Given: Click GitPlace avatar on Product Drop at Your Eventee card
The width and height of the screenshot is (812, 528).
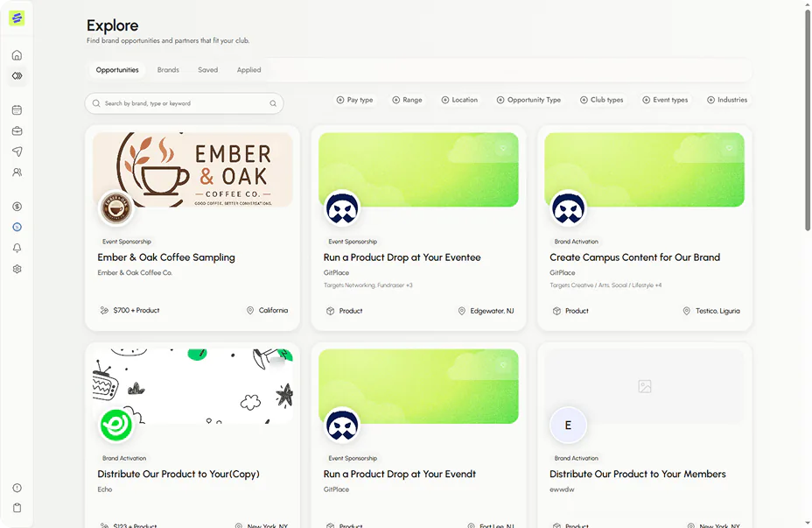Looking at the screenshot, I should (342, 208).
